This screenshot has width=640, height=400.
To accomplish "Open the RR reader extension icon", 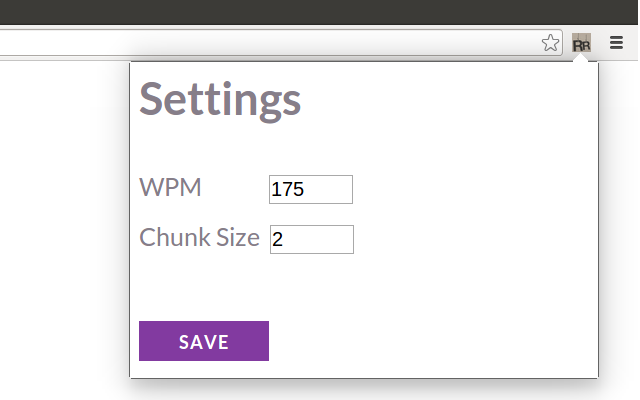I will click(x=581, y=43).
